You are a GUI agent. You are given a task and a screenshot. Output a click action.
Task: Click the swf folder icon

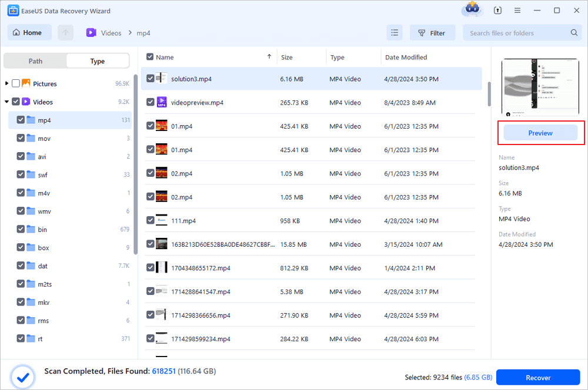(31, 174)
